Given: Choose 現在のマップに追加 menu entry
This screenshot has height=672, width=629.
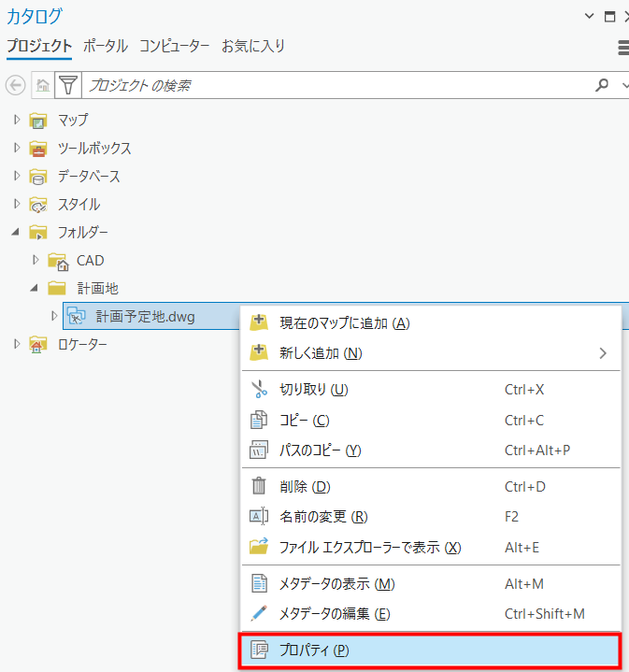Looking at the screenshot, I should [345, 323].
